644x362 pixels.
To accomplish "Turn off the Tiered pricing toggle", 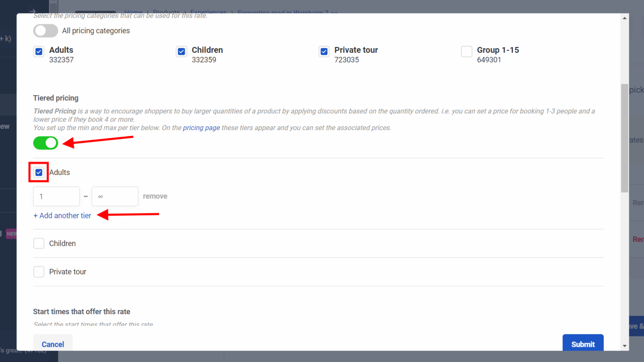I will tap(46, 143).
